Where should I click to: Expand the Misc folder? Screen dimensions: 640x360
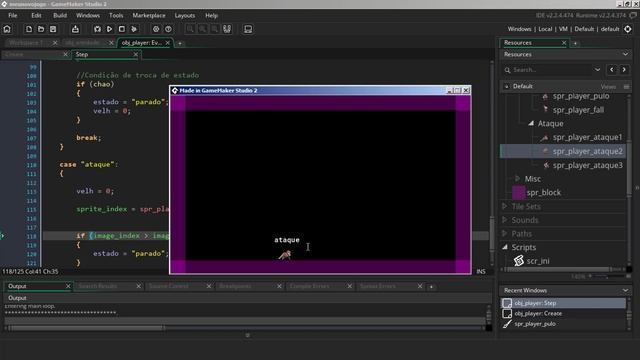coord(518,178)
